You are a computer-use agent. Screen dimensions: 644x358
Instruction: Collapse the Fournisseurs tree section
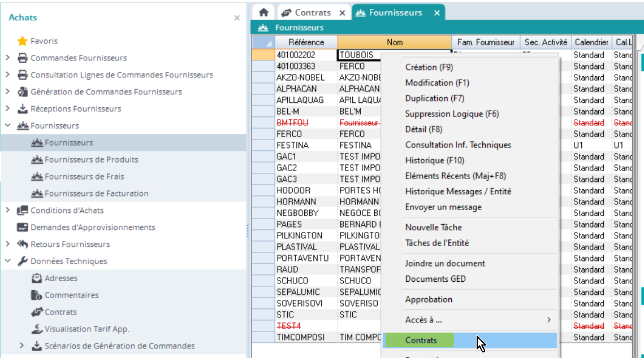pyautogui.click(x=7, y=126)
